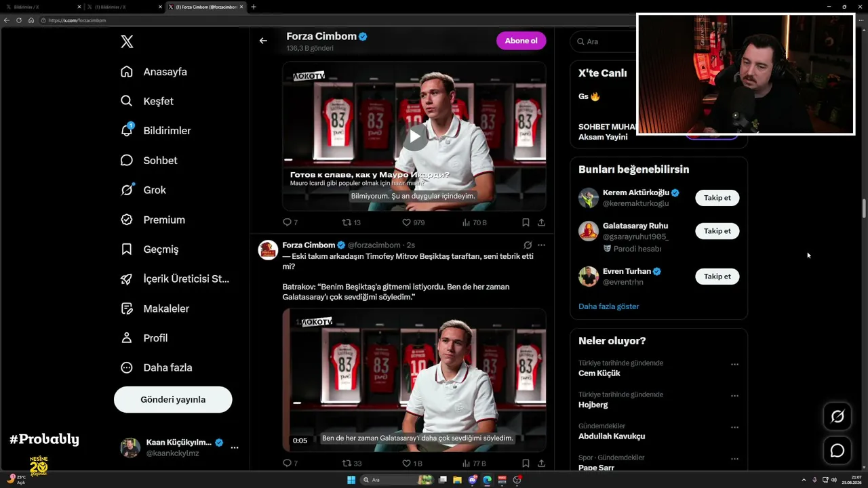Click the page vertical scrollbar thumb
Screen dimensions: 868x488
(864, 209)
